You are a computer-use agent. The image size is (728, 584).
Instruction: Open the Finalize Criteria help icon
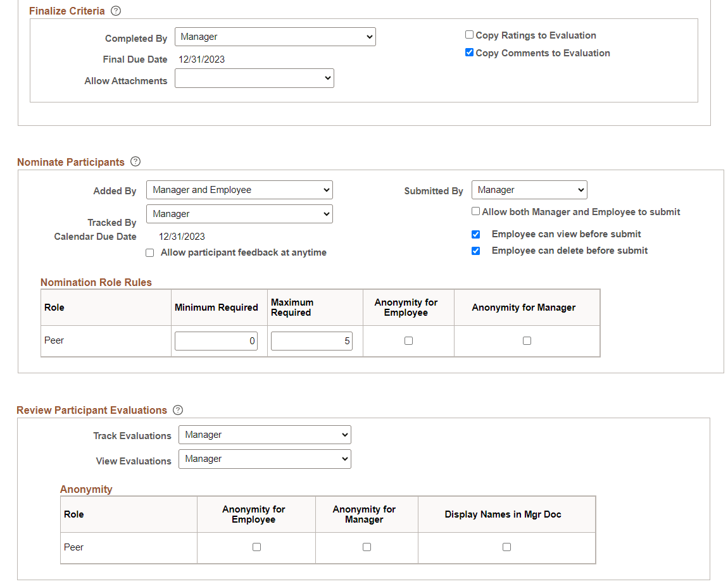point(116,11)
